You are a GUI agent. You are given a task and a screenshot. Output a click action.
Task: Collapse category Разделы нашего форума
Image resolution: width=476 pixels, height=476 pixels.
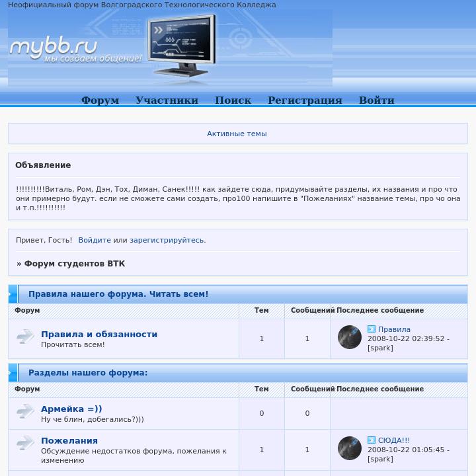13,372
